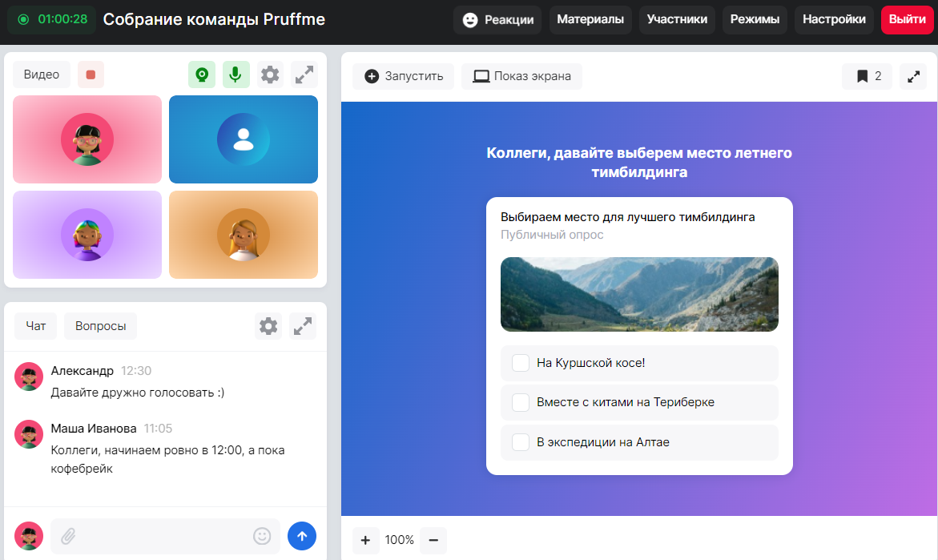This screenshot has height=560, width=938.
Task: Expand the video panel to fullscreen
Action: coord(304,75)
